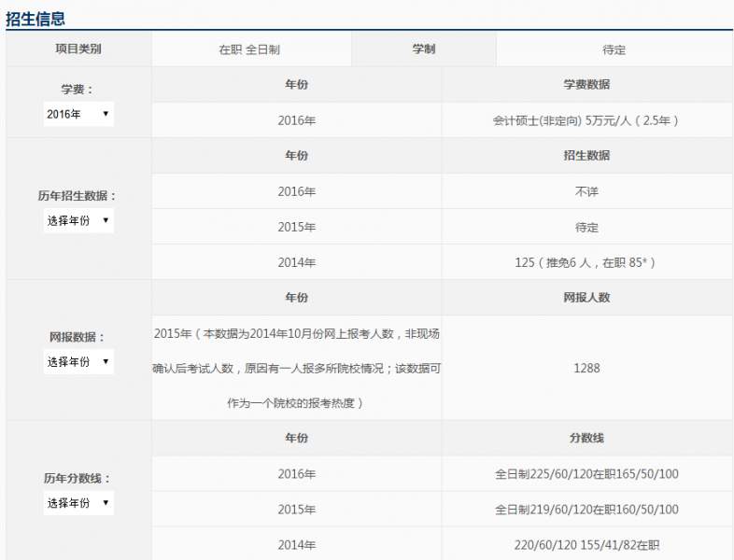Click the 网报数据： row label
This screenshot has height=560, width=734.
click(x=78, y=337)
